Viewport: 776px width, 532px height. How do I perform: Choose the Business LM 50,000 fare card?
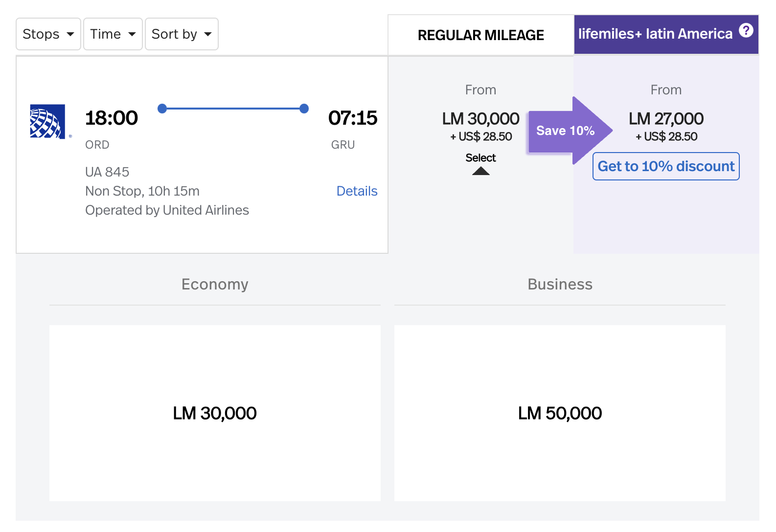pyautogui.click(x=560, y=413)
